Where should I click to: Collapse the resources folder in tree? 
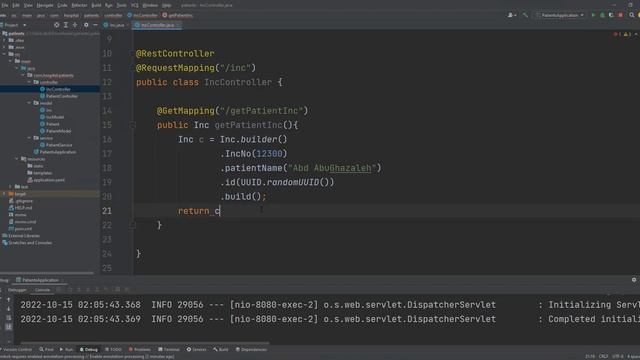pos(17,159)
